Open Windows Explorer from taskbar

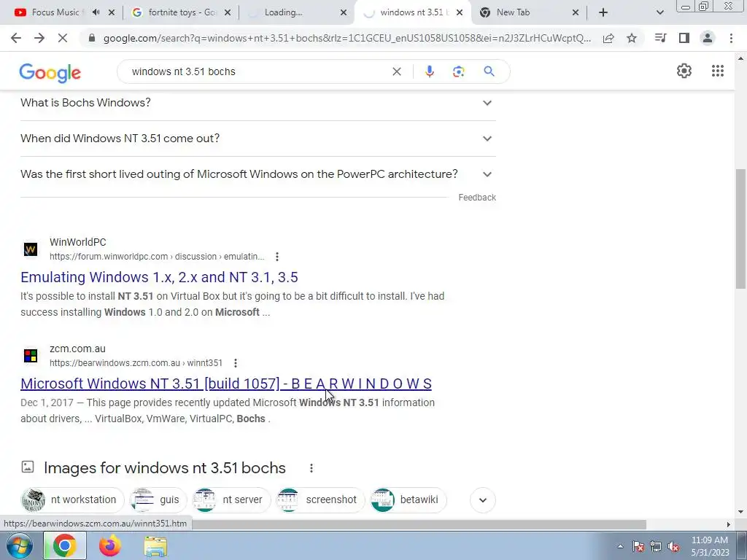155,546
